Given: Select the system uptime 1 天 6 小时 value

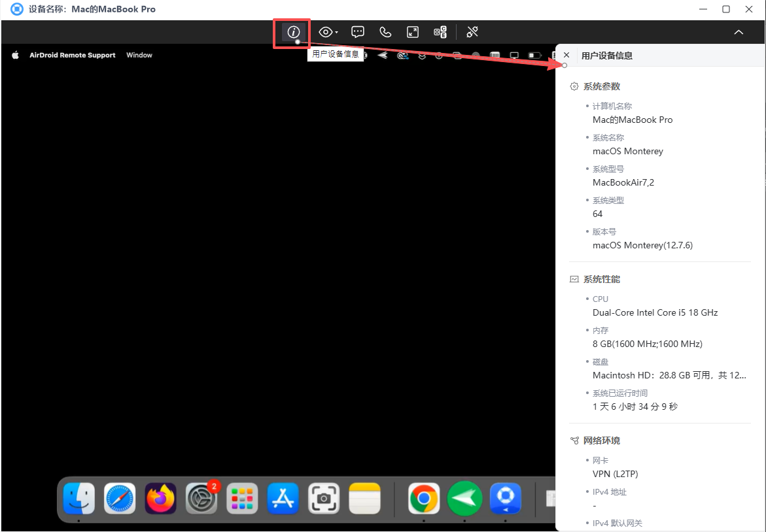Looking at the screenshot, I should [x=635, y=407].
